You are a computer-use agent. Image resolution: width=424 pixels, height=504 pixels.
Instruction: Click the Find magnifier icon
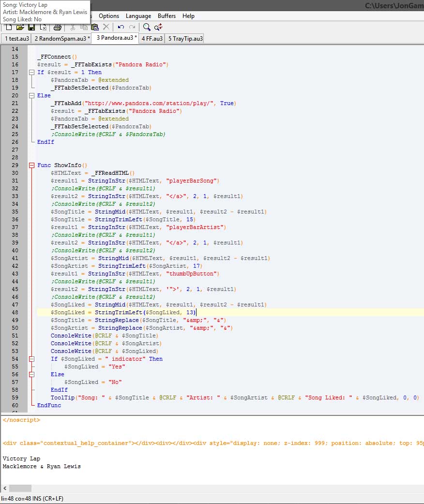[x=147, y=27]
